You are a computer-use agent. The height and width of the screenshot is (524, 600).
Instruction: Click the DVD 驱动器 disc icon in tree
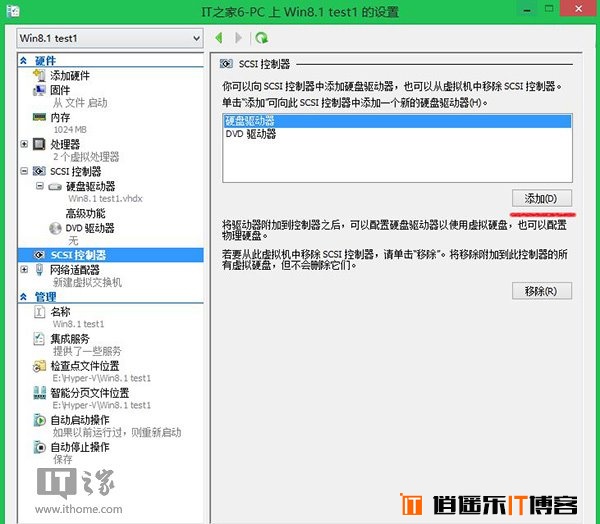click(55, 228)
